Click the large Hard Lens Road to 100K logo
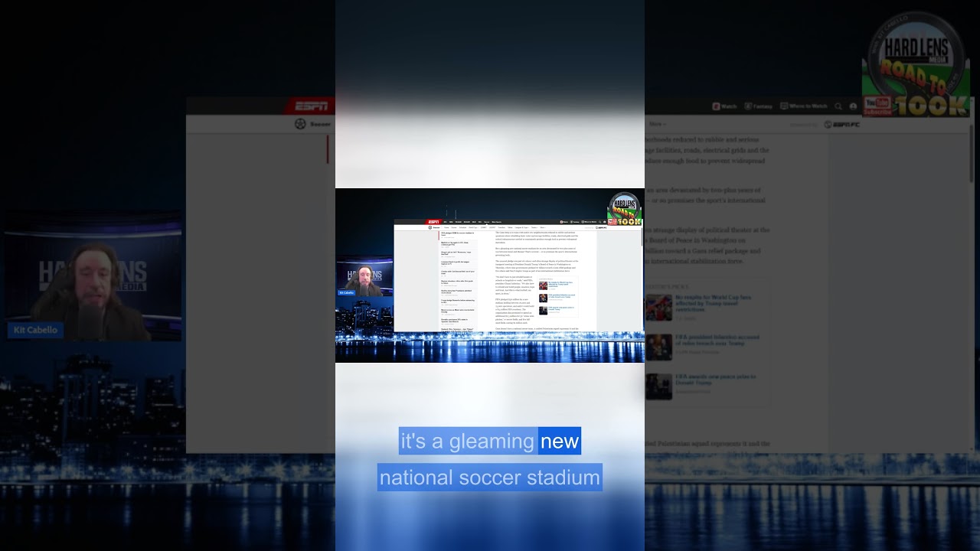Viewport: 980px width, 551px height. coord(917,64)
